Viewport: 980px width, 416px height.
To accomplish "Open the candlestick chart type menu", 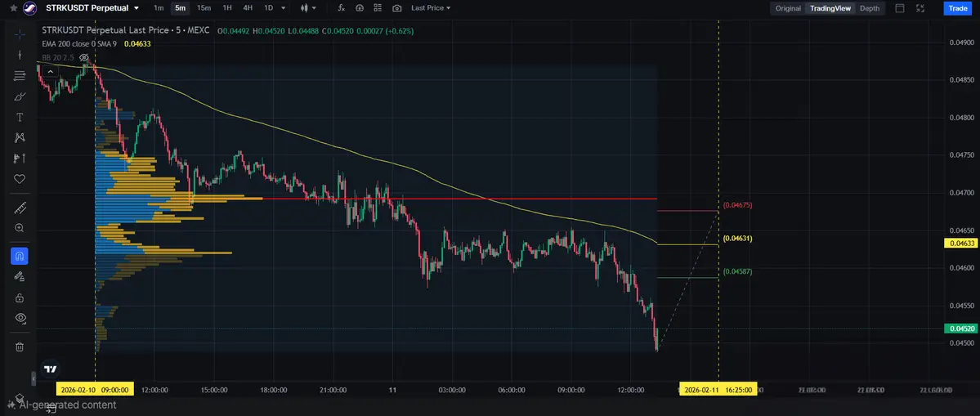I will 308,8.
